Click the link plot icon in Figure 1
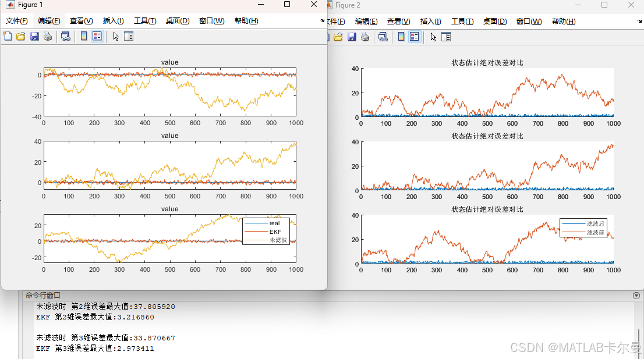The height and width of the screenshot is (359, 644). tap(66, 37)
